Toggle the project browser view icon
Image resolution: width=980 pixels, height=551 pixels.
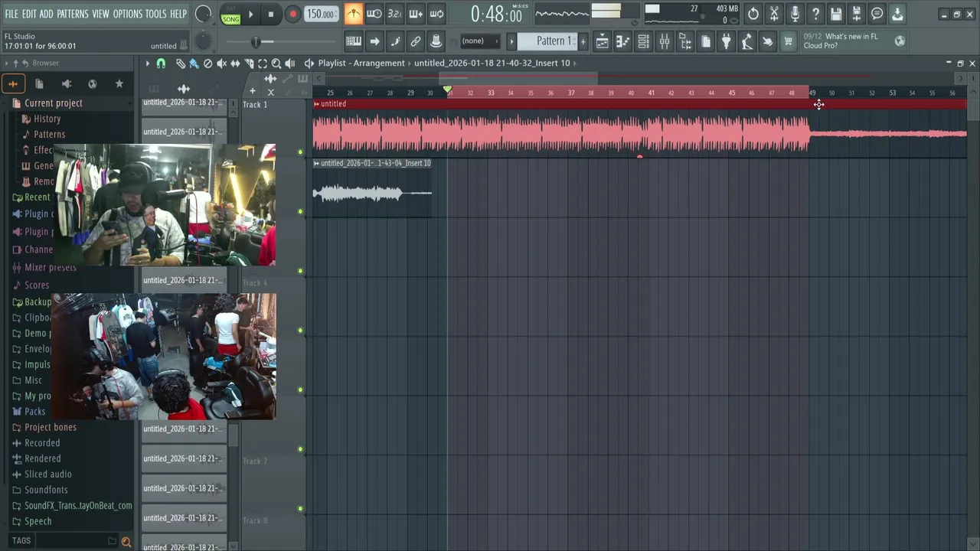point(685,41)
